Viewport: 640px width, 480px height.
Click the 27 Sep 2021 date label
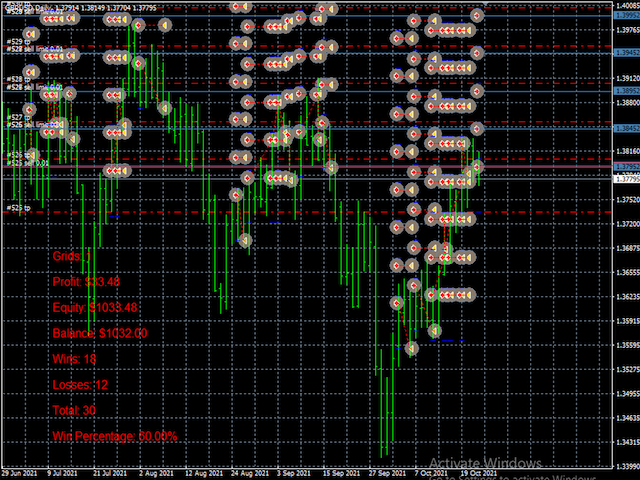[387, 473]
